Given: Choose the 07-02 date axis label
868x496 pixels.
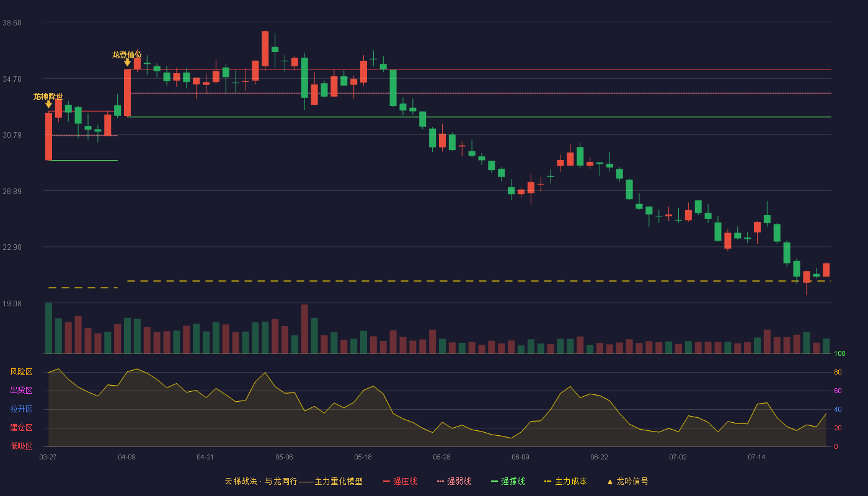Looking at the screenshot, I should [678, 457].
